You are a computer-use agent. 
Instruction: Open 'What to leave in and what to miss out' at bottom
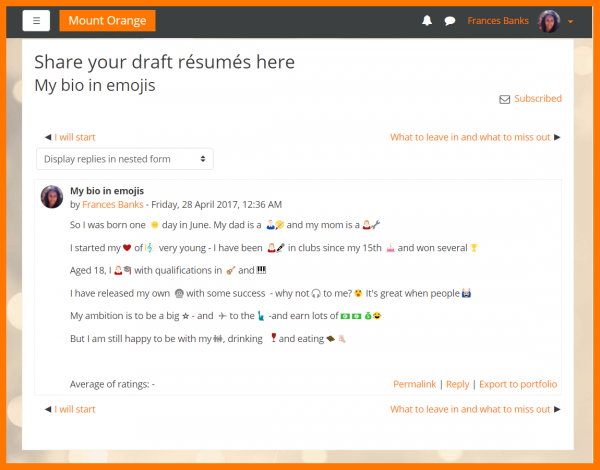[470, 409]
